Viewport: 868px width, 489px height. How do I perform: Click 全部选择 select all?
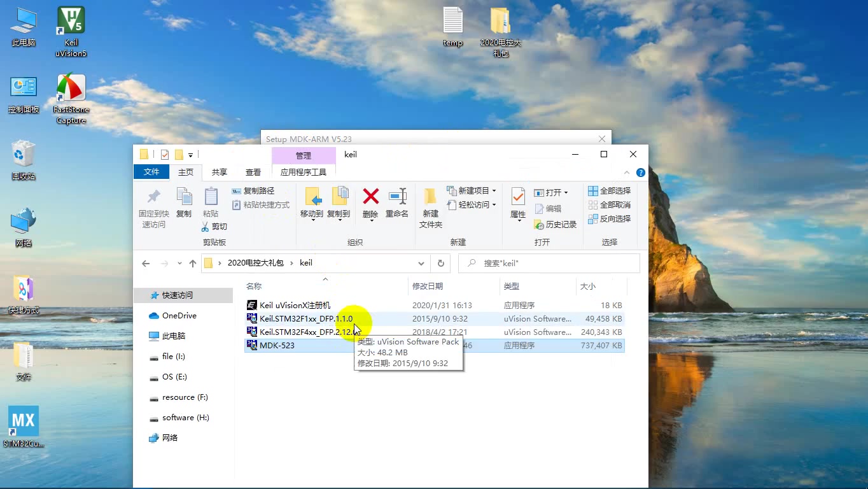[x=609, y=191]
